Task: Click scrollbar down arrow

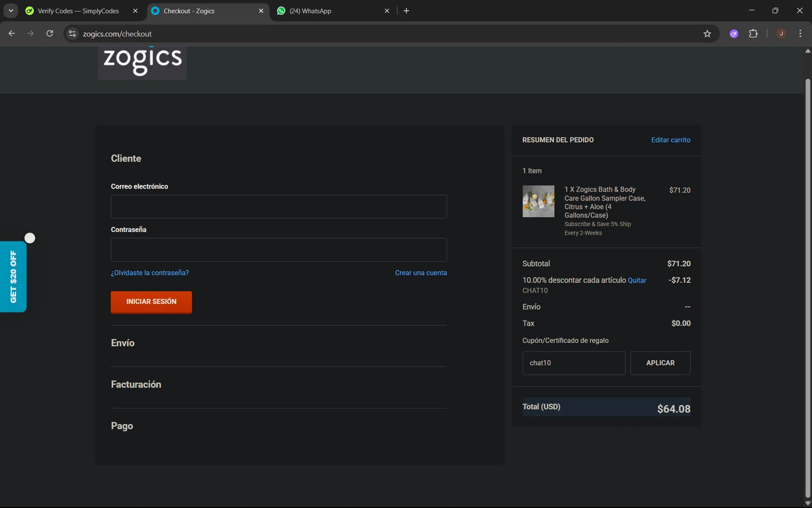Action: (808, 503)
